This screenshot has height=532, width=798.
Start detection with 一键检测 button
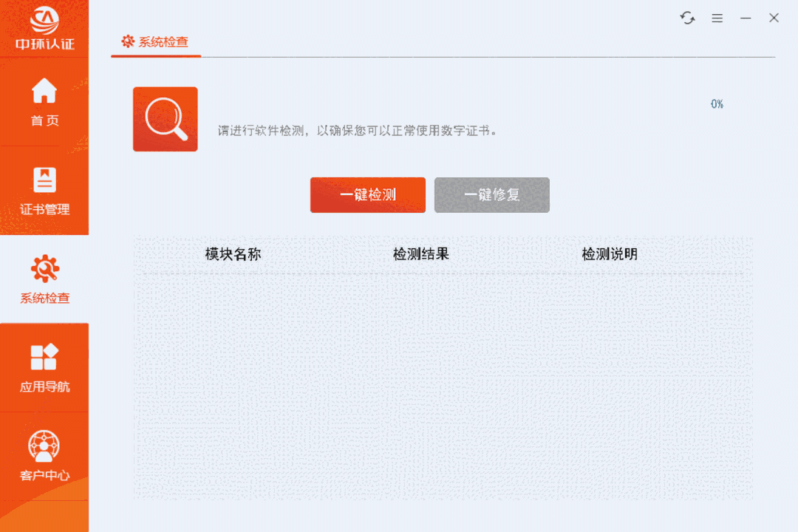367,195
